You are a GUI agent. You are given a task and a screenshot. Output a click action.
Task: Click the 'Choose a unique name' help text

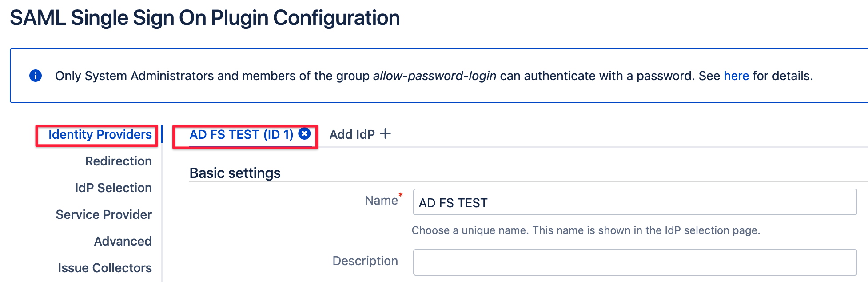585,230
